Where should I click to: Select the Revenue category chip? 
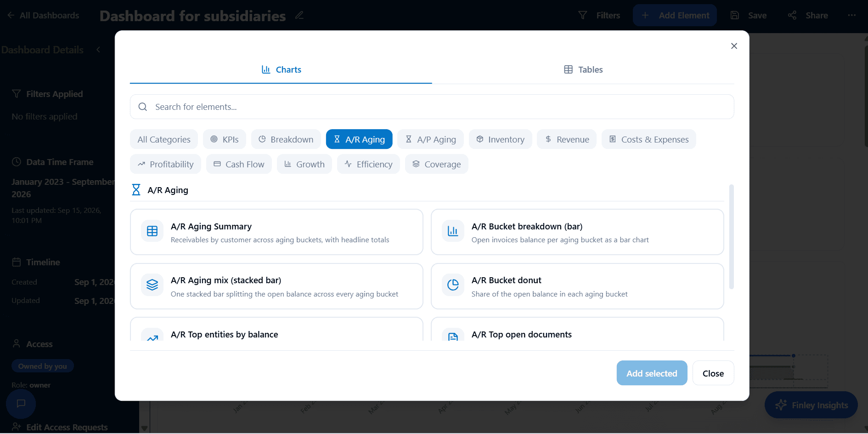[567, 139]
